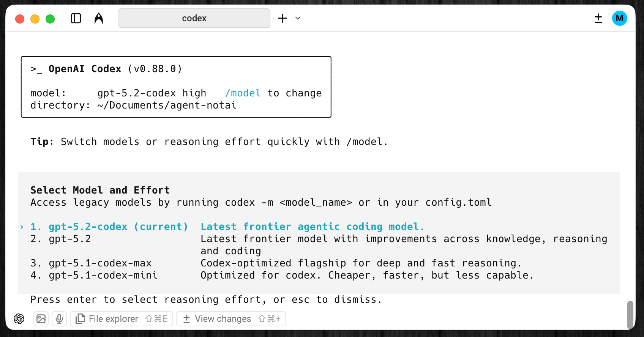Open a new tab with plus icon
The width and height of the screenshot is (644, 337).
[283, 18]
